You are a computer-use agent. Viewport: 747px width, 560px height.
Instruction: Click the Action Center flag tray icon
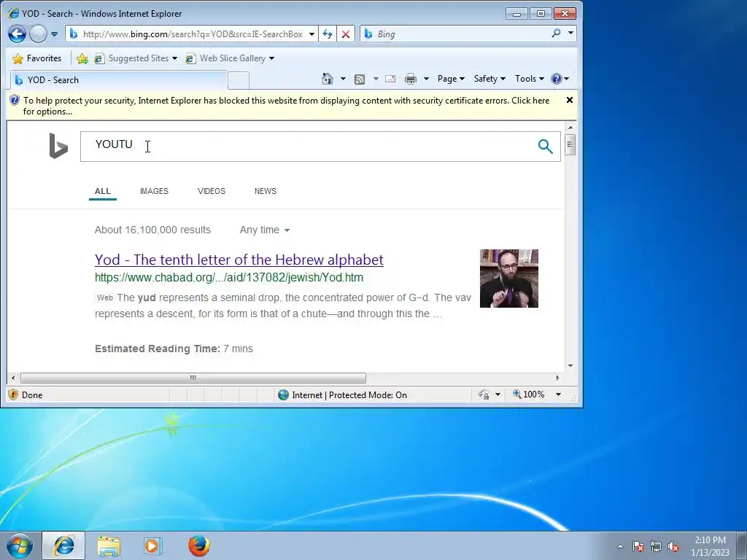(x=638, y=546)
